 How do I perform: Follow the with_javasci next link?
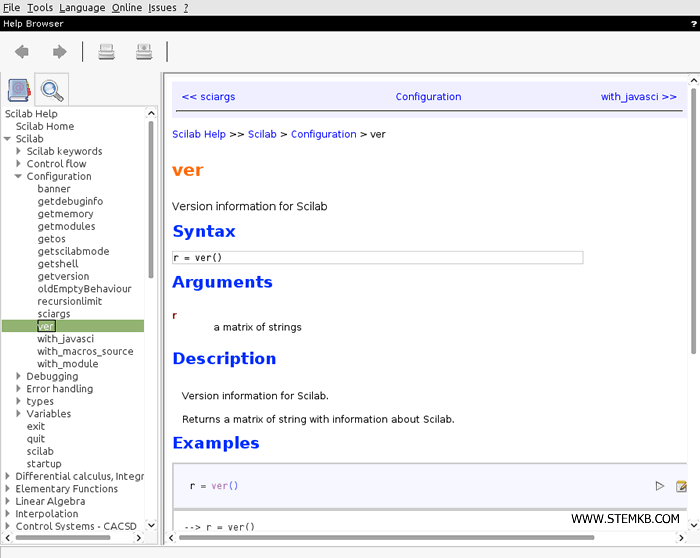(x=638, y=97)
